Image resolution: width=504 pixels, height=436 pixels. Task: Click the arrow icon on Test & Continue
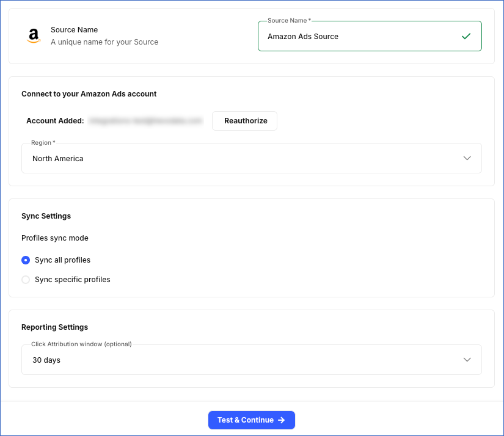[x=281, y=420]
